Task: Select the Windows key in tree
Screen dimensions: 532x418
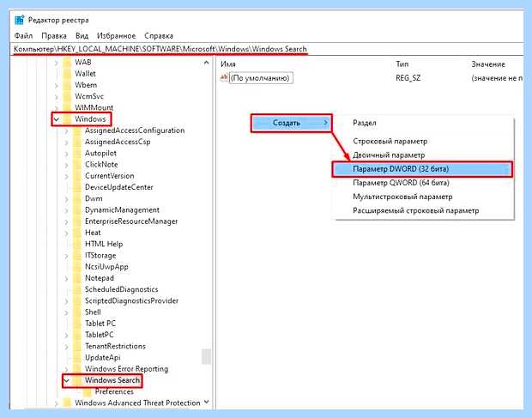Action: coord(90,119)
